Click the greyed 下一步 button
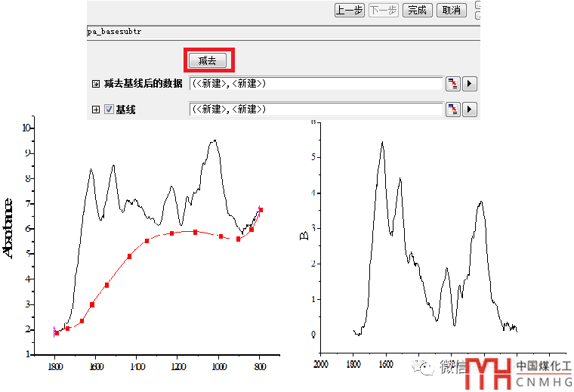The width and height of the screenshot is (574, 392). (x=383, y=11)
